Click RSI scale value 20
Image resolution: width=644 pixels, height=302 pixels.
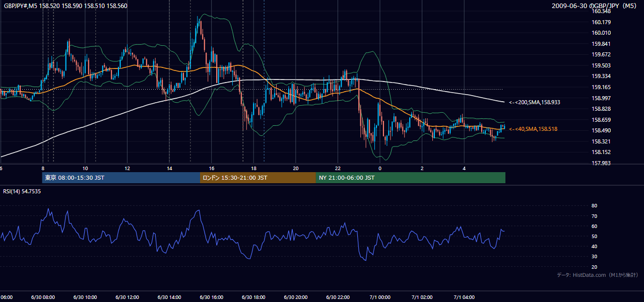click(595, 267)
